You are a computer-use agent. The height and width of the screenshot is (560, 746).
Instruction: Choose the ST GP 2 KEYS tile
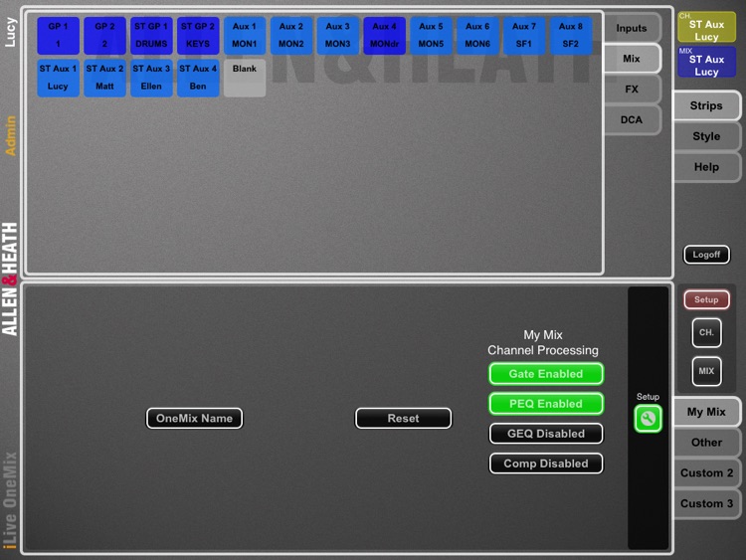point(198,35)
